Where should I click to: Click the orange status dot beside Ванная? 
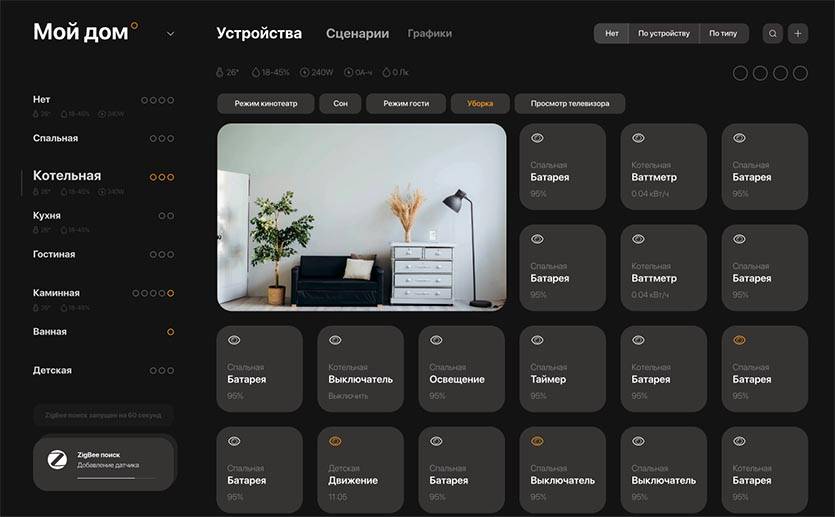coord(170,331)
